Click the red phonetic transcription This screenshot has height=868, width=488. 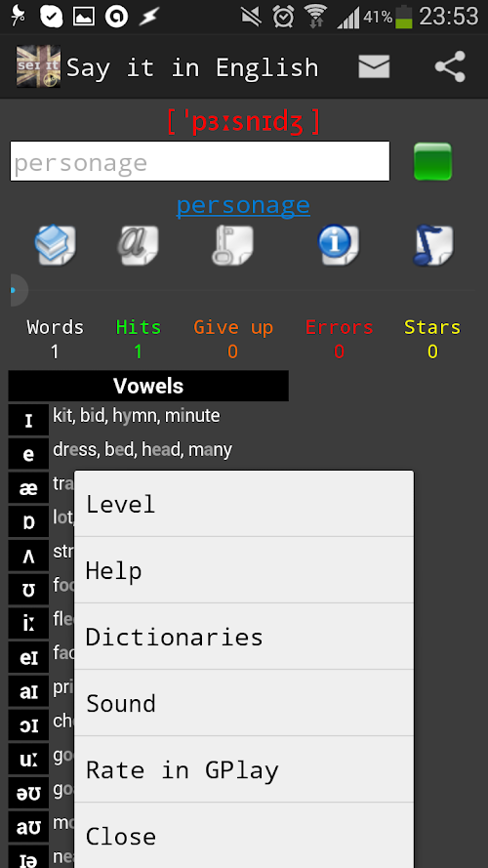[x=243, y=122]
